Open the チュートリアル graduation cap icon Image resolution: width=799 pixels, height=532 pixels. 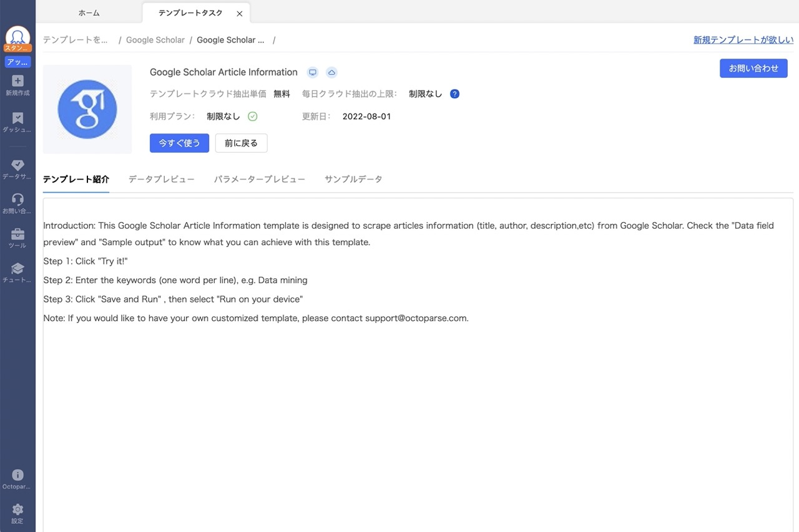point(17,269)
